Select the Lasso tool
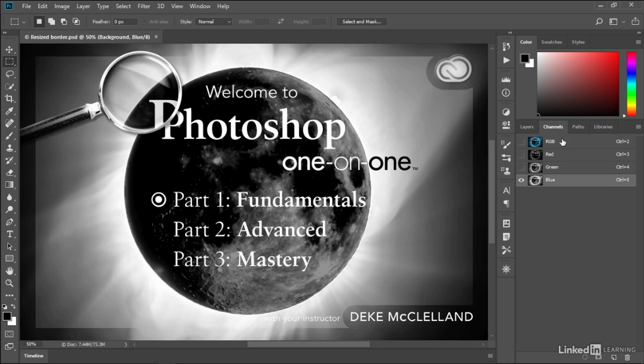Screen dimensions: 644x364 [x=9, y=74]
